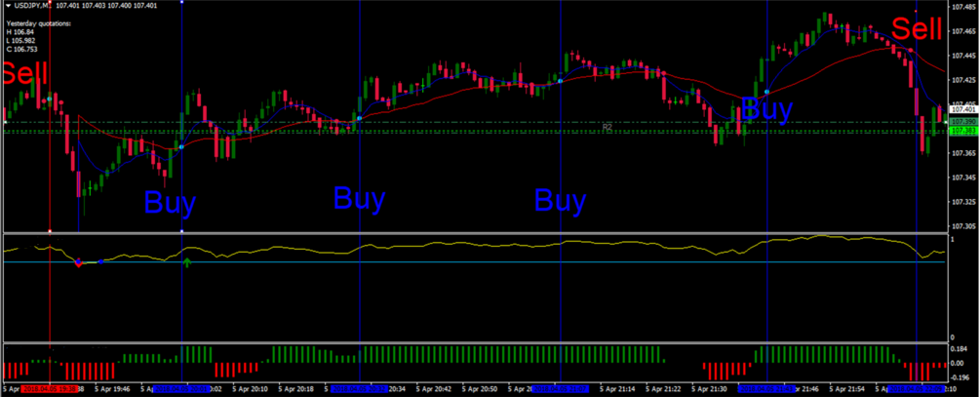Click the 107.485 price axis label

coord(962,7)
